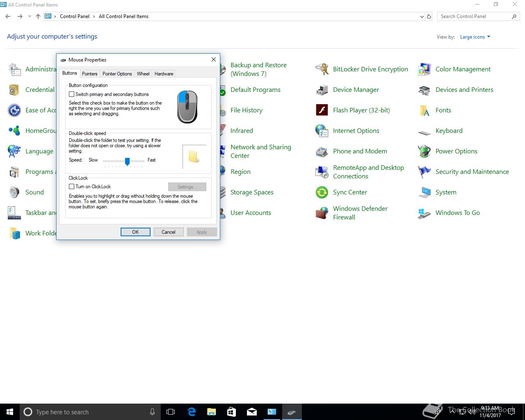Open the recent locations dropdown arrow
Viewport: 525px width, 420px height.
[30, 16]
